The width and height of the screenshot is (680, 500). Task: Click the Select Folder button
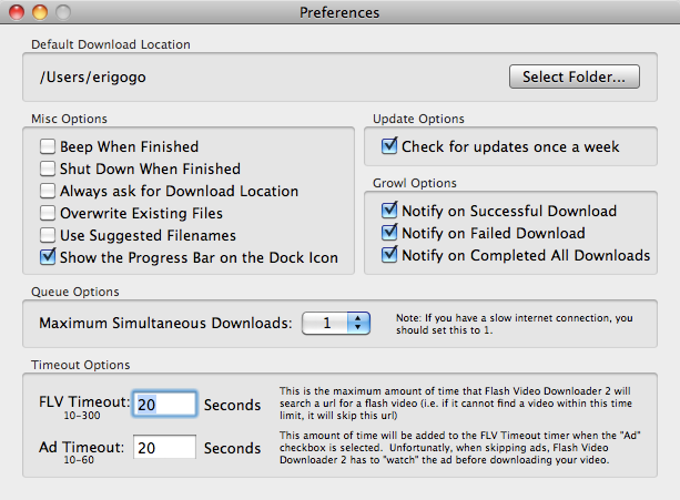(574, 76)
